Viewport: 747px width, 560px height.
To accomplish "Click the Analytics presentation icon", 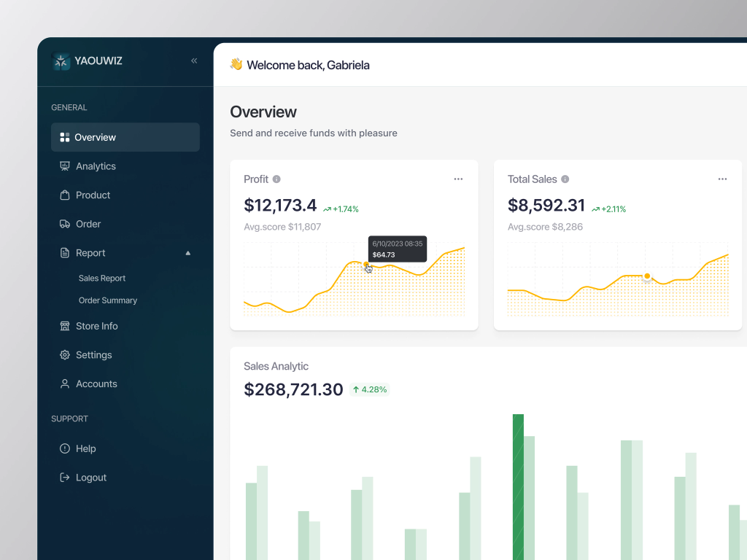I will [x=65, y=166].
